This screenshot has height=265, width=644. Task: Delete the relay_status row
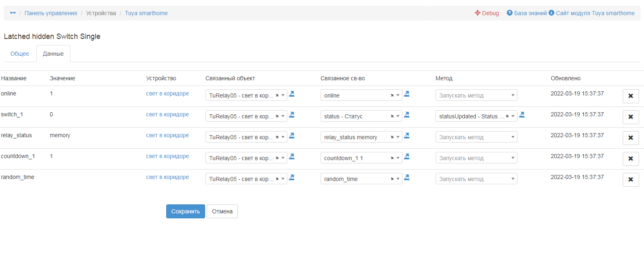click(630, 138)
